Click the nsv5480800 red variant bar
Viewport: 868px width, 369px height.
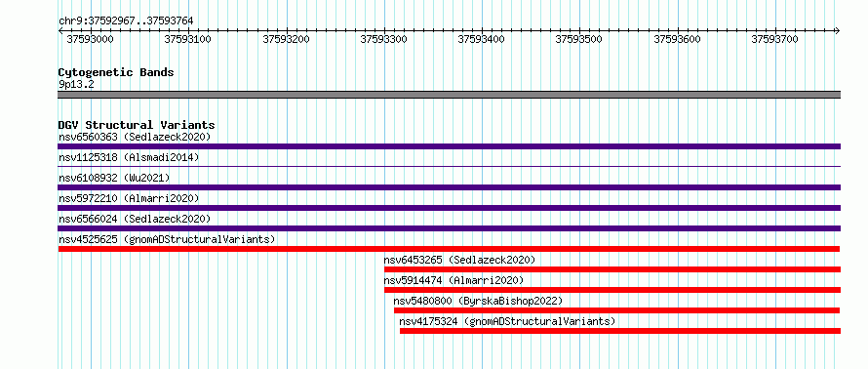click(616, 310)
